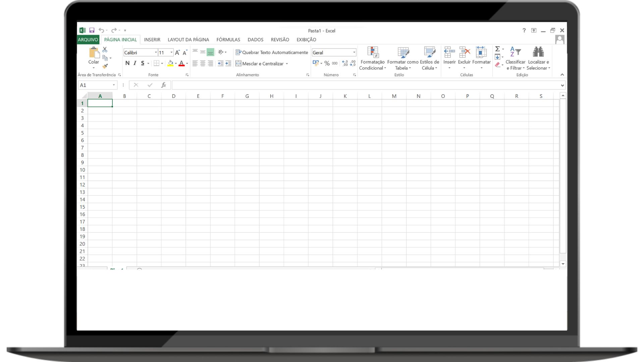Click the Percent Style icon
The height and width of the screenshot is (362, 644).
pyautogui.click(x=327, y=63)
